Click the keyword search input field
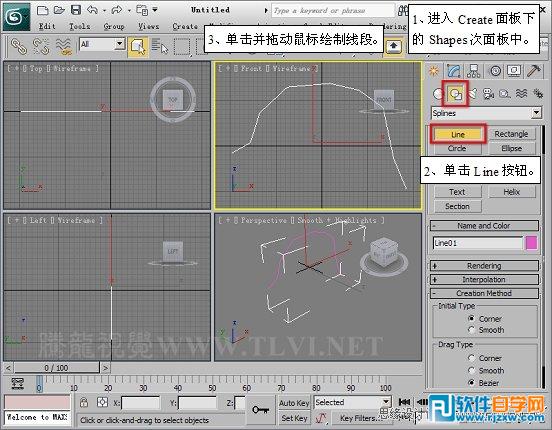 coord(333,11)
